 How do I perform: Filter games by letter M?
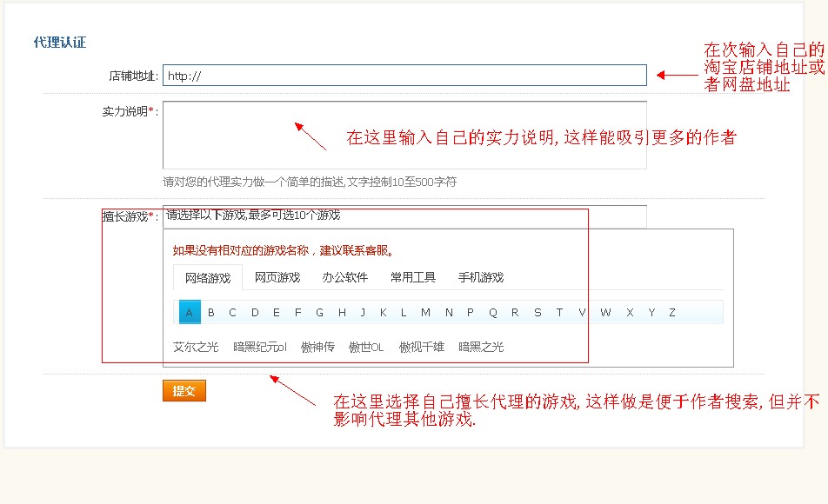pos(425,313)
